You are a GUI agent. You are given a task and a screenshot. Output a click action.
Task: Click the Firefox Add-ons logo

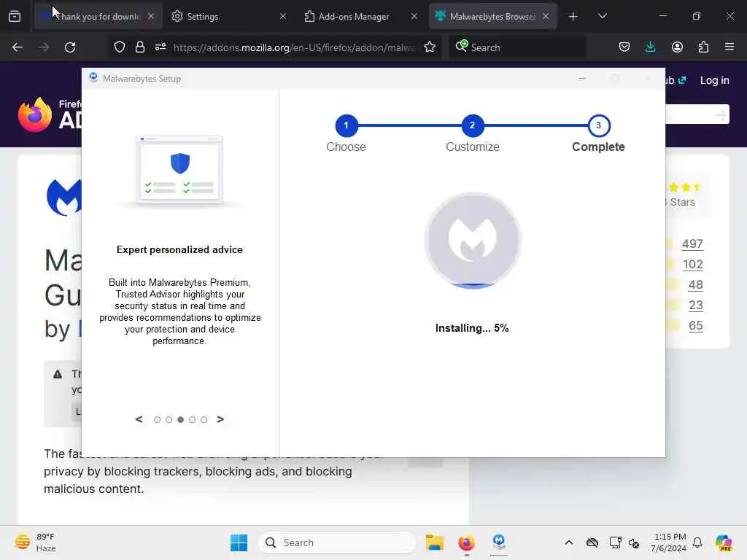pyautogui.click(x=50, y=114)
